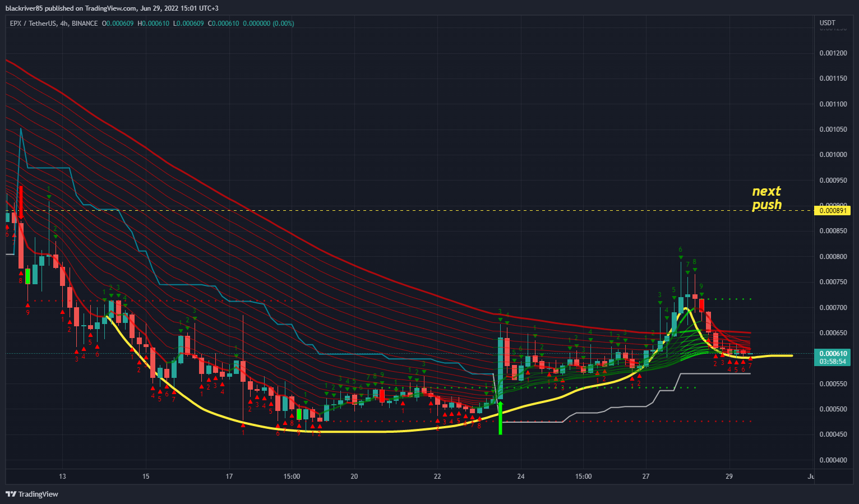Click the 0.000400 price axis label

click(x=833, y=460)
